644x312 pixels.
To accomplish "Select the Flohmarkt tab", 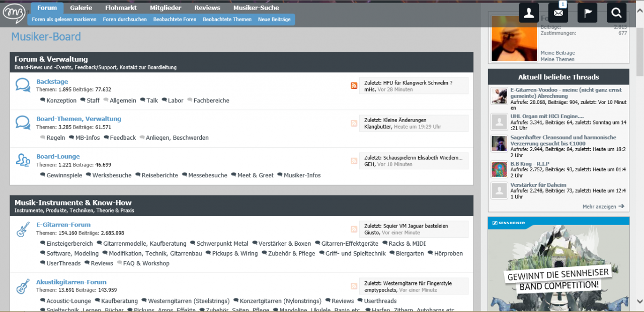I will click(121, 8).
